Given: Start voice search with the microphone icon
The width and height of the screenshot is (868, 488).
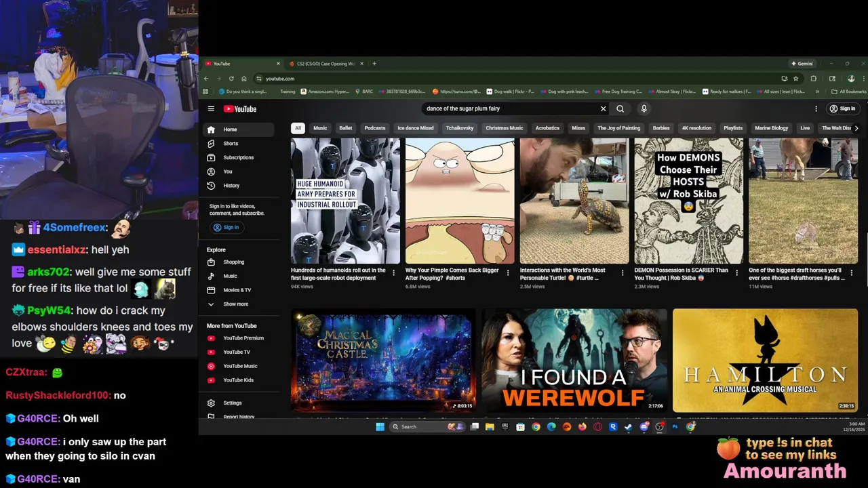Looking at the screenshot, I should click(x=644, y=108).
